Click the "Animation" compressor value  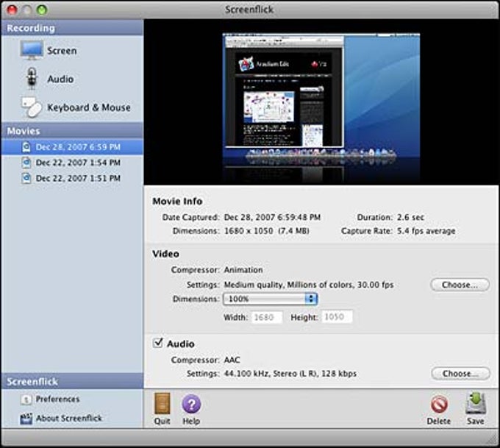[243, 270]
